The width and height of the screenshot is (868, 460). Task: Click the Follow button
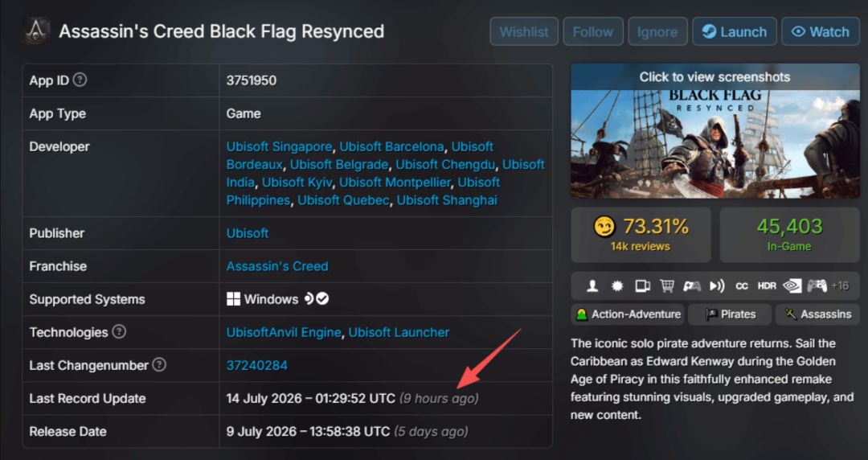(593, 31)
